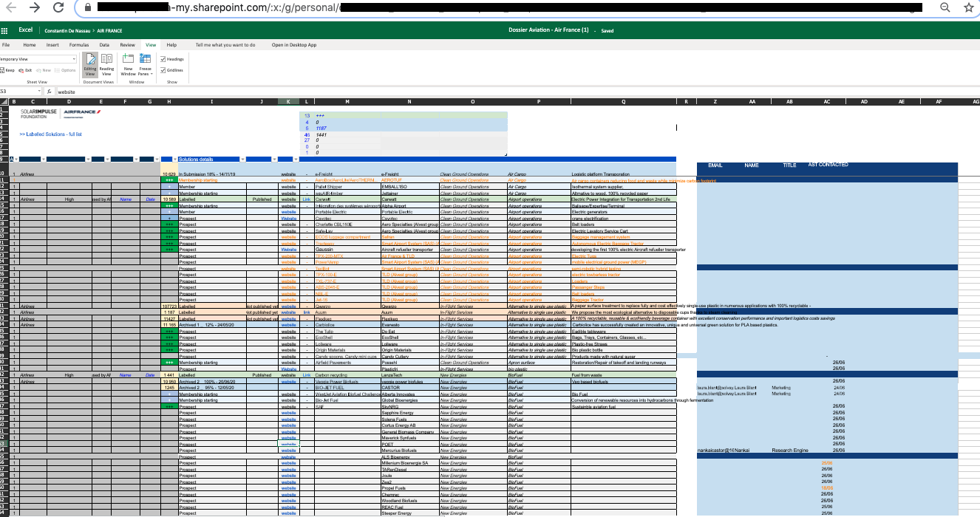The width and height of the screenshot is (980, 517).
Task: Open the browser zoom magnifier icon
Action: 945,7
